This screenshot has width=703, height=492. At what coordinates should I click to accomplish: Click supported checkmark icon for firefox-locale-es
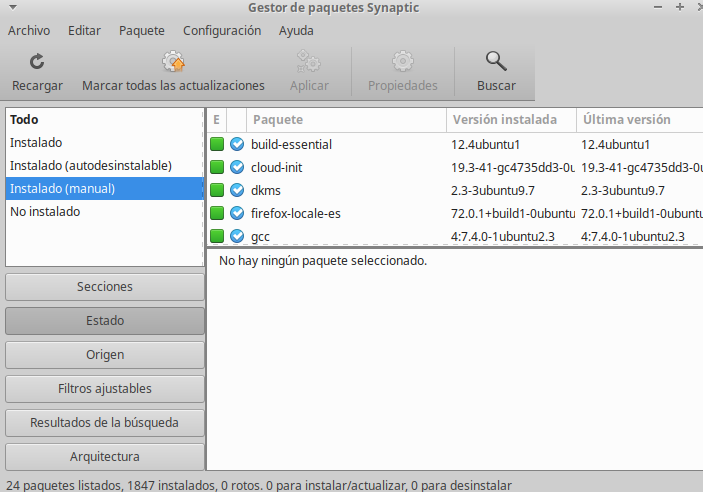[x=237, y=213]
